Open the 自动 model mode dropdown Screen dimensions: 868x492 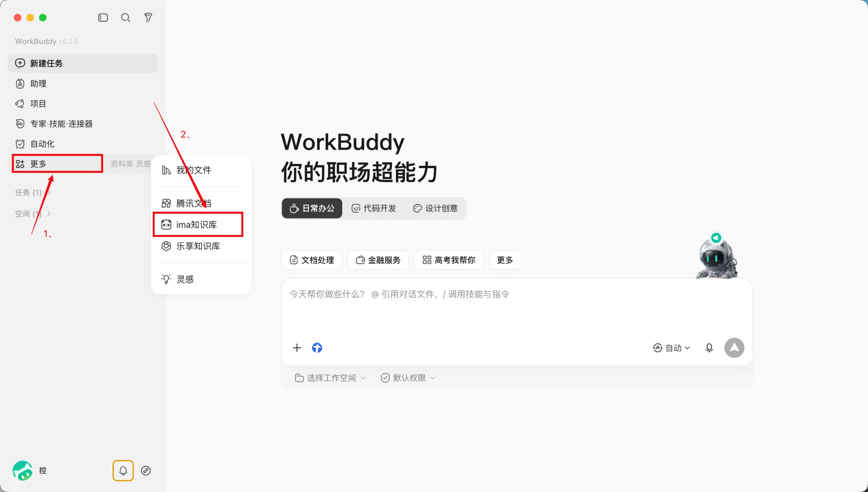tap(671, 348)
